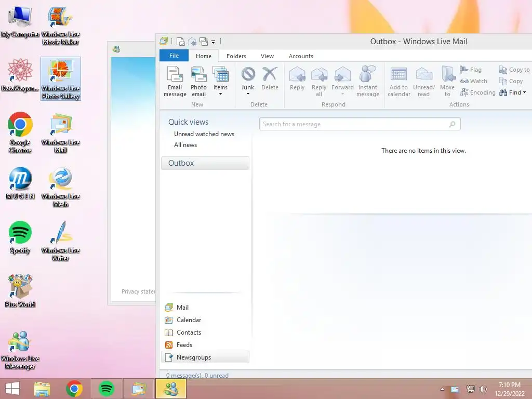The height and width of the screenshot is (399, 532).
Task: Switch to the Accounts ribbon tab
Action: [301, 56]
